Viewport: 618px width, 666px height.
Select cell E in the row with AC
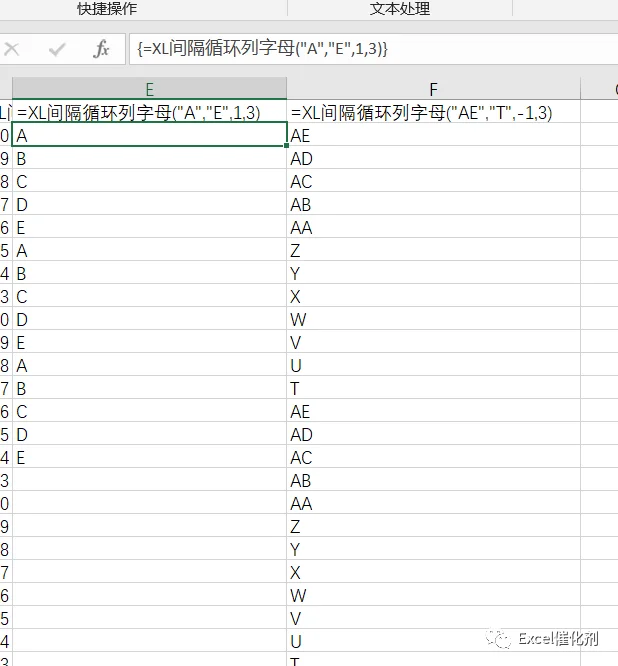[150, 457]
